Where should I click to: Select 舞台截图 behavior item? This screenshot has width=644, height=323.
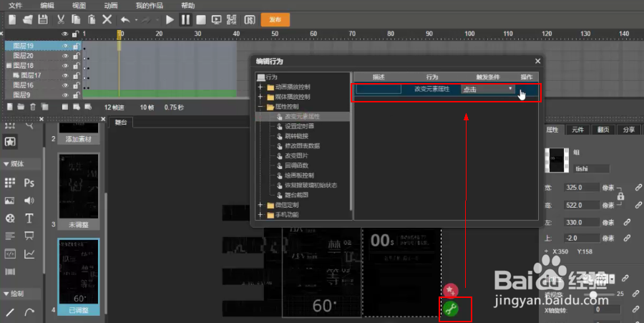click(x=296, y=196)
